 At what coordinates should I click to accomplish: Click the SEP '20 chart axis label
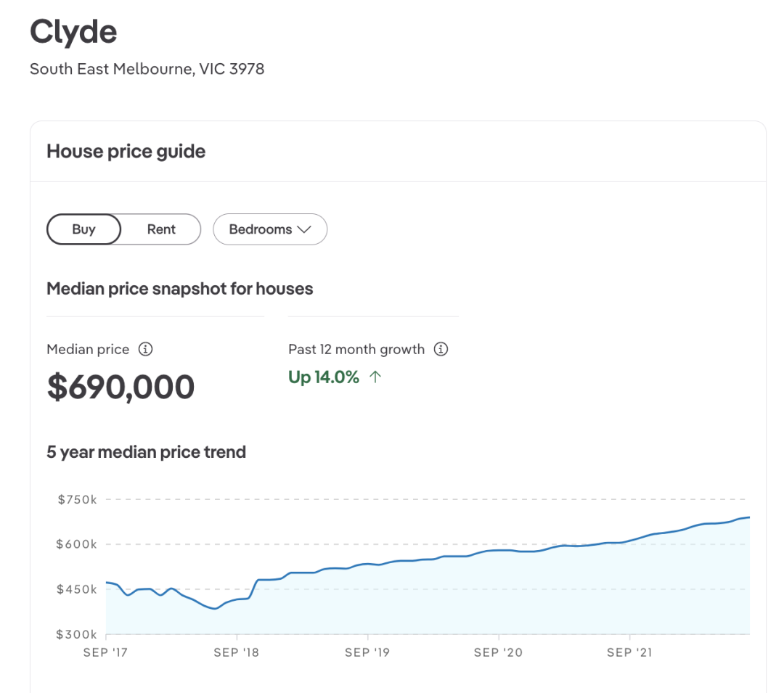pyautogui.click(x=498, y=652)
